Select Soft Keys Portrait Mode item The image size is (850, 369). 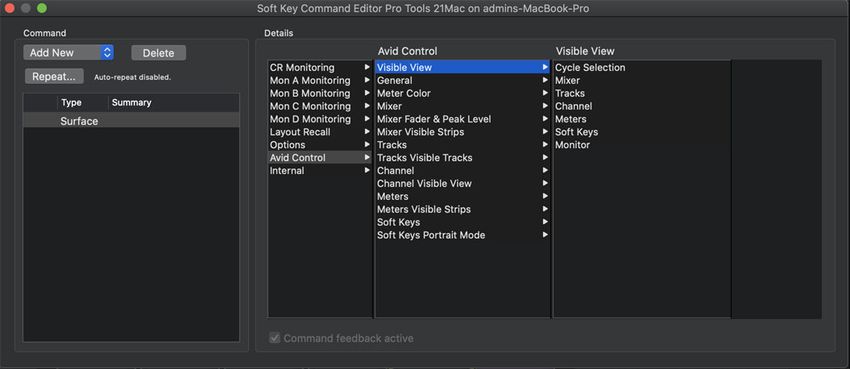(x=462, y=235)
